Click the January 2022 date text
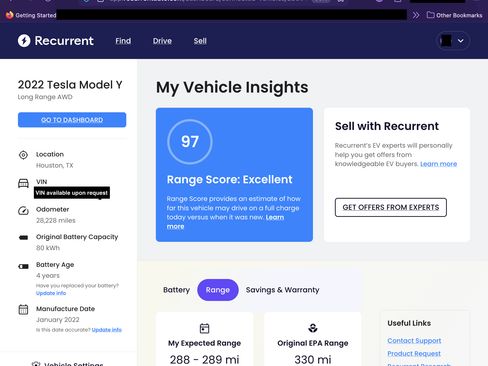Screen dimensions: 488x366 tap(58, 320)
